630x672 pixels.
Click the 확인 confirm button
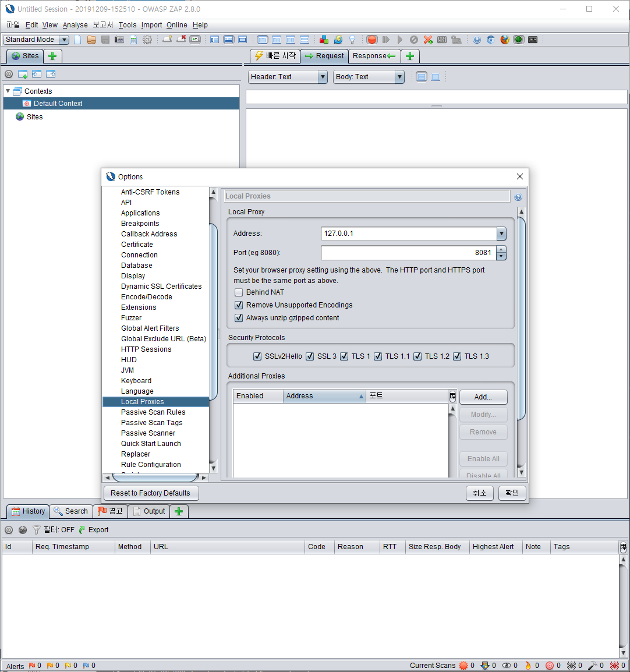512,493
